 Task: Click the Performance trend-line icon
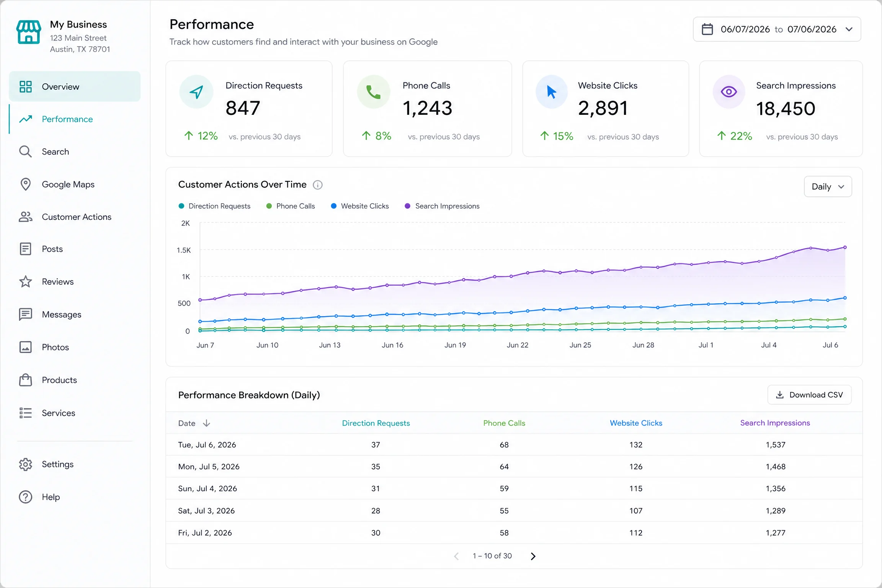coord(26,119)
